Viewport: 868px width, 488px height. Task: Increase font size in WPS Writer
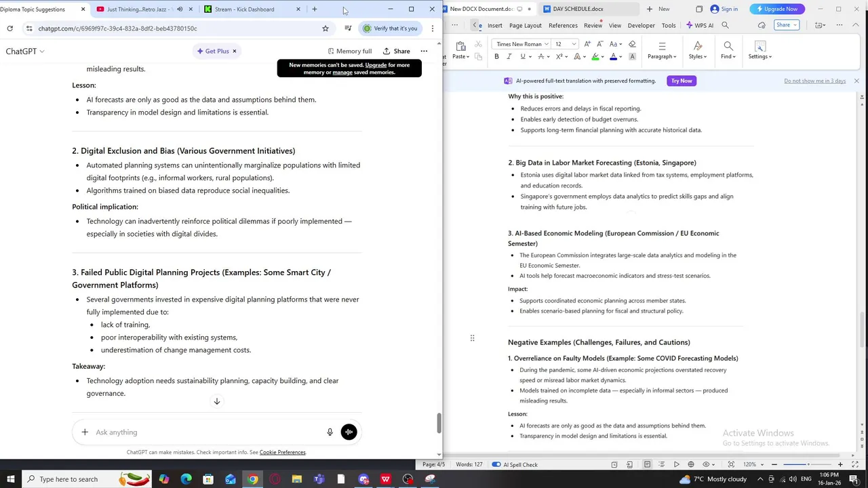tap(587, 44)
